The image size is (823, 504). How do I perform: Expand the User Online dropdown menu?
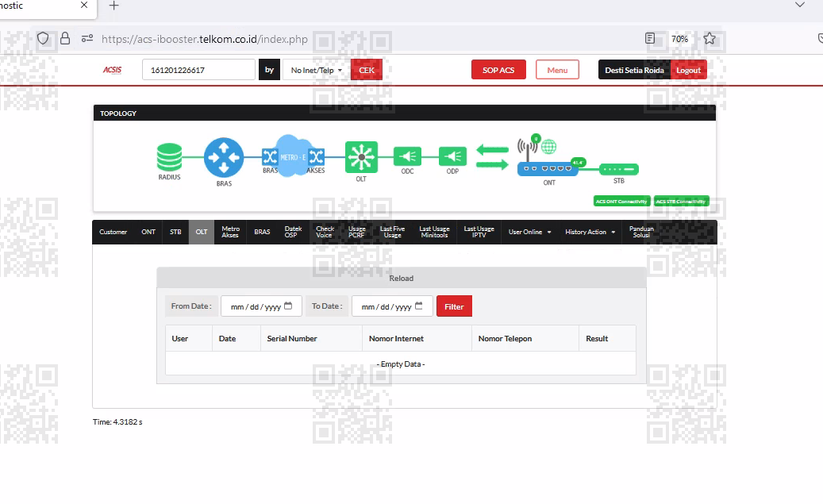click(x=529, y=232)
